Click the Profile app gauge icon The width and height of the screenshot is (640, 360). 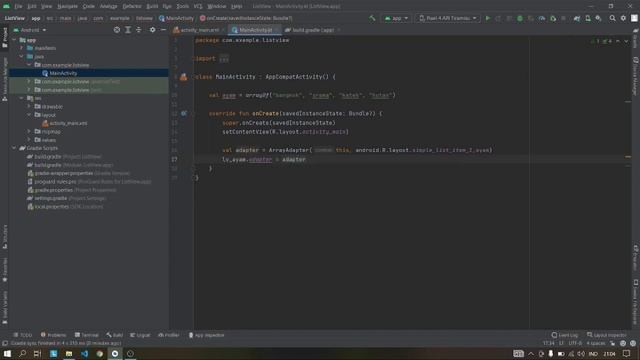542,18
